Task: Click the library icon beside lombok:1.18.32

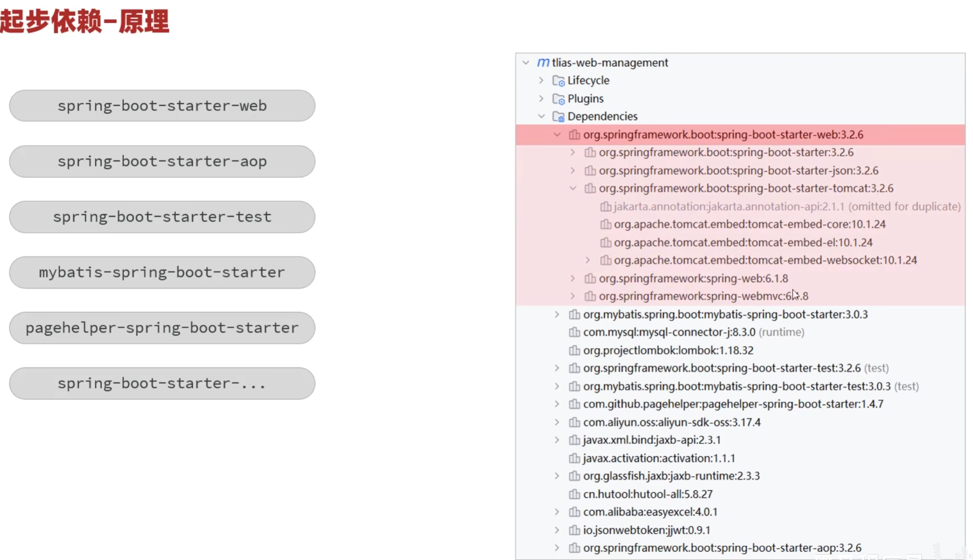Action: tap(574, 350)
